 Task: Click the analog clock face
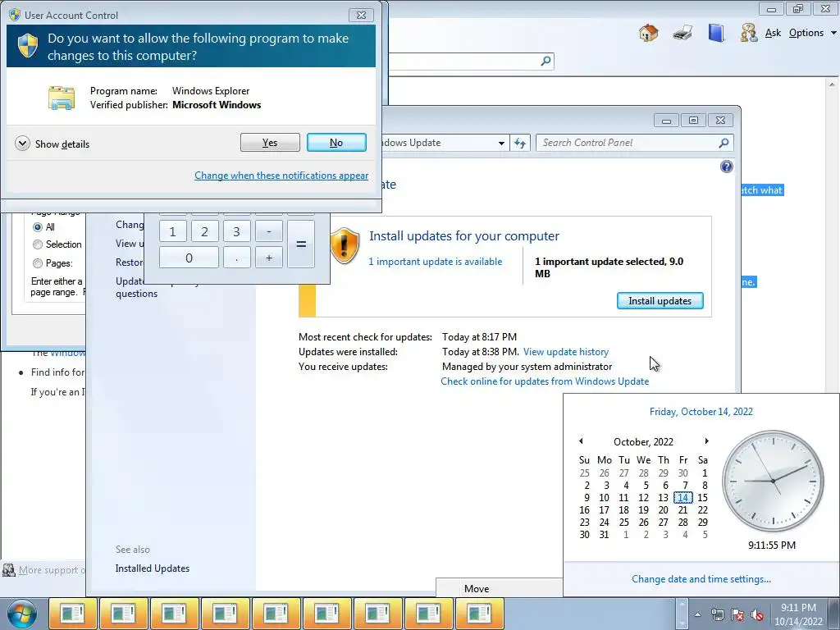[773, 481]
